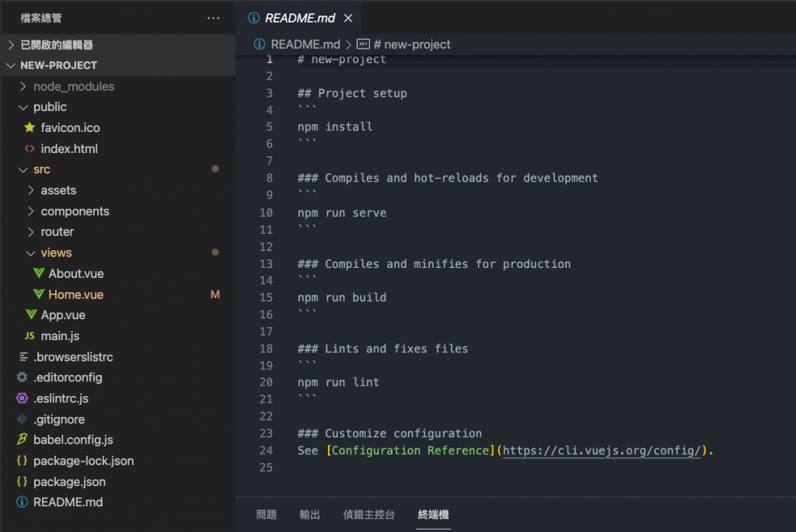Expand the router folder
The width and height of the screenshot is (796, 532).
tap(57, 231)
